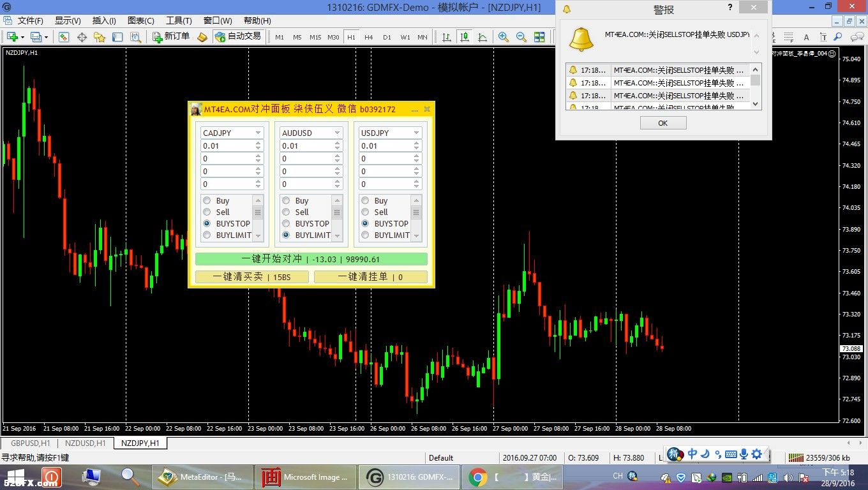Image resolution: width=868 pixels, height=490 pixels.
Task: Click the question mark help in 警报 dialog
Action: click(x=731, y=8)
